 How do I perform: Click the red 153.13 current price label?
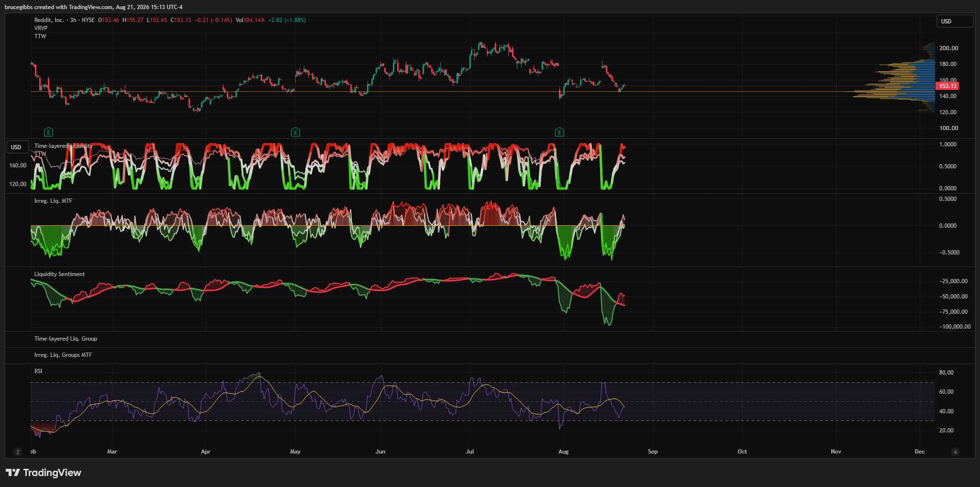pos(947,86)
